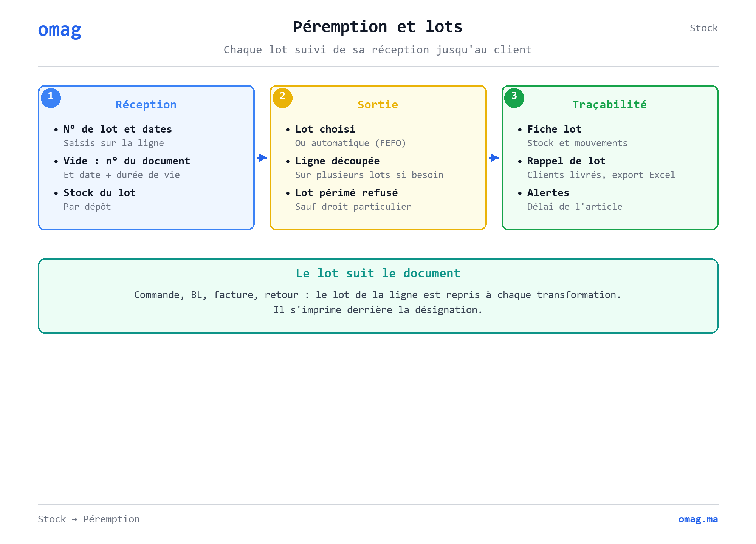Click the omag logo
The height and width of the screenshot is (544, 756).
[60, 29]
